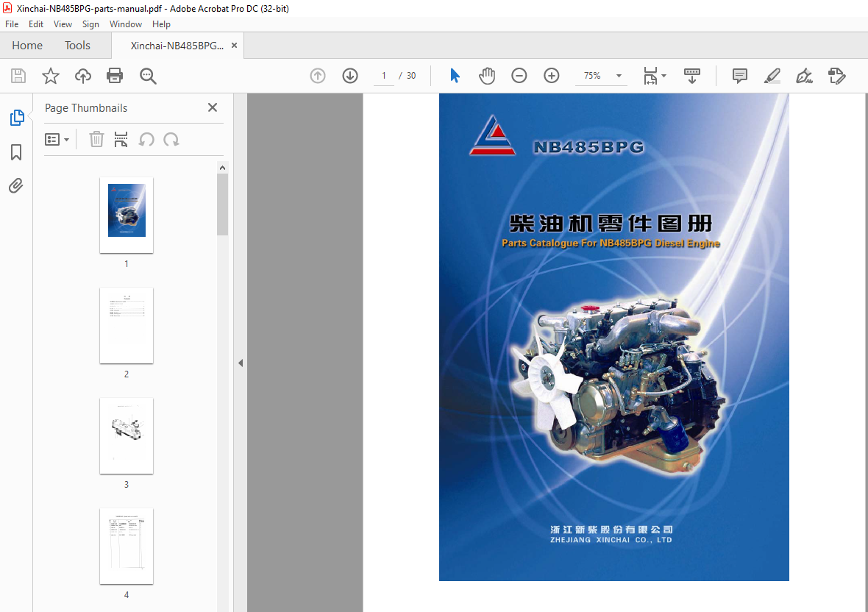Click the Print pages thumbnail icon
The image size is (868, 612).
(x=121, y=140)
